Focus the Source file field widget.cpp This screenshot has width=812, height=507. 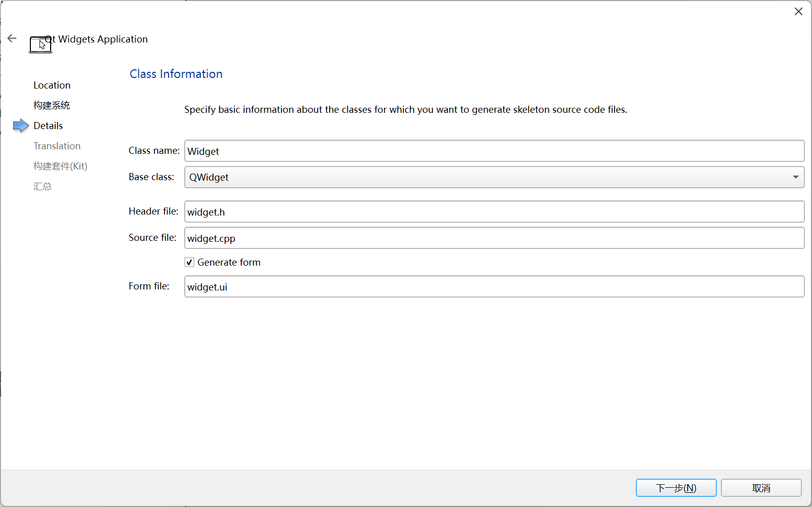pos(494,238)
